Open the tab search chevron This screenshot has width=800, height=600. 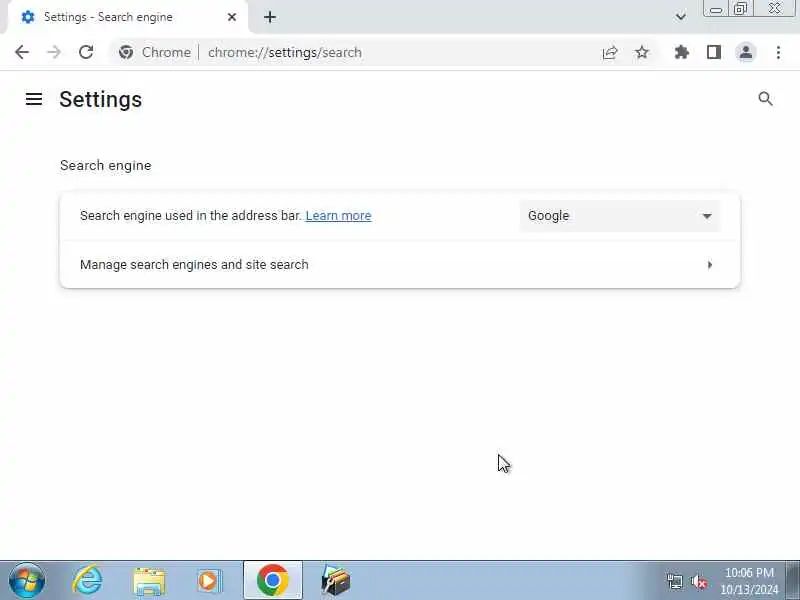click(681, 17)
